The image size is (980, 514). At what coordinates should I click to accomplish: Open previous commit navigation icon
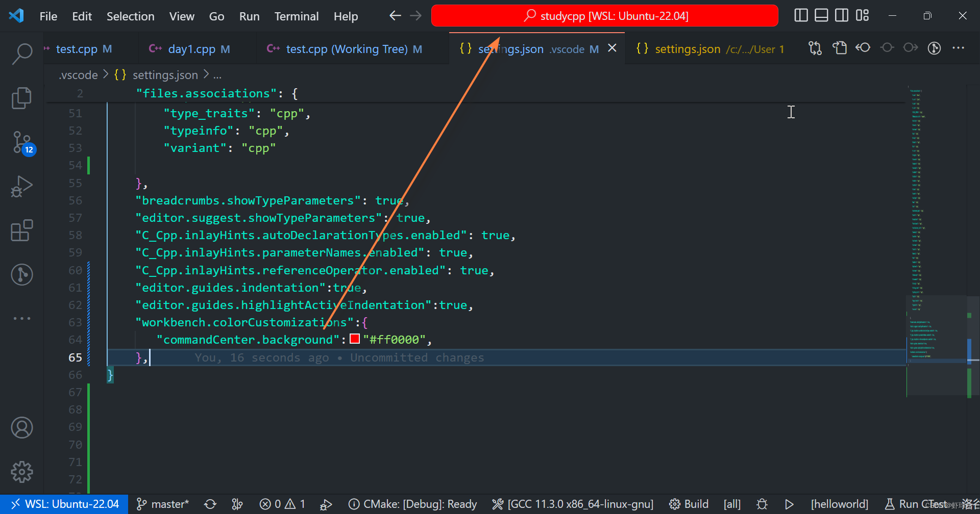[887, 48]
